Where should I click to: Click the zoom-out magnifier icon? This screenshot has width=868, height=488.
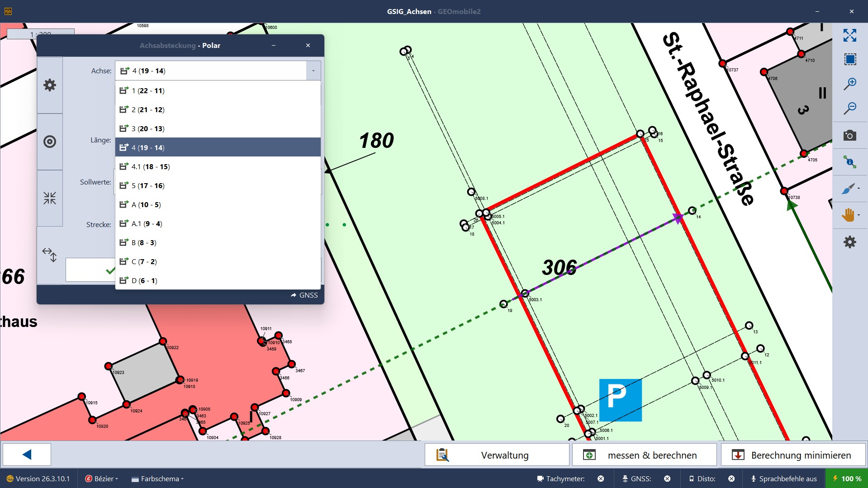(850, 108)
